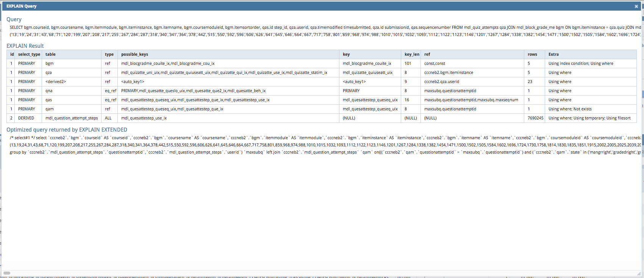This screenshot has height=278, width=644.
Task: Click the 'mdl_quizatte_quiuseatt_uix' key cell
Action: tap(370, 72)
